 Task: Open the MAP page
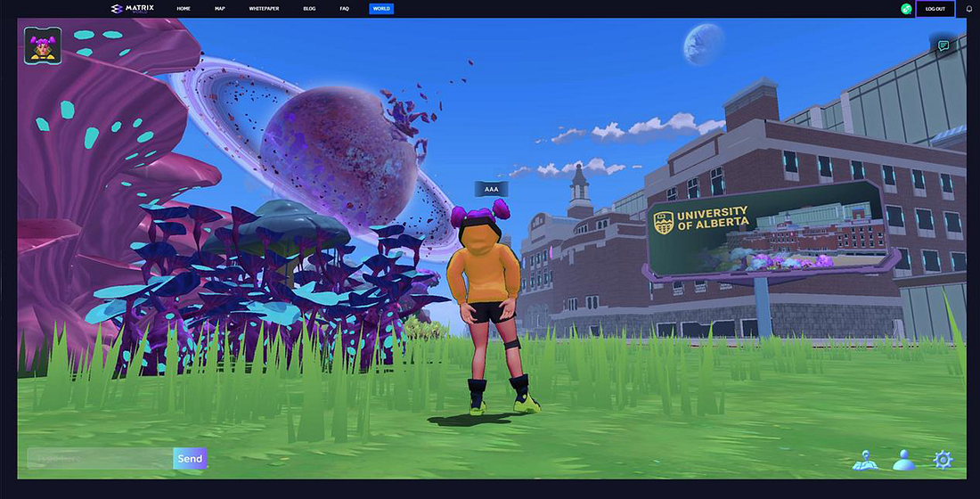tap(220, 9)
